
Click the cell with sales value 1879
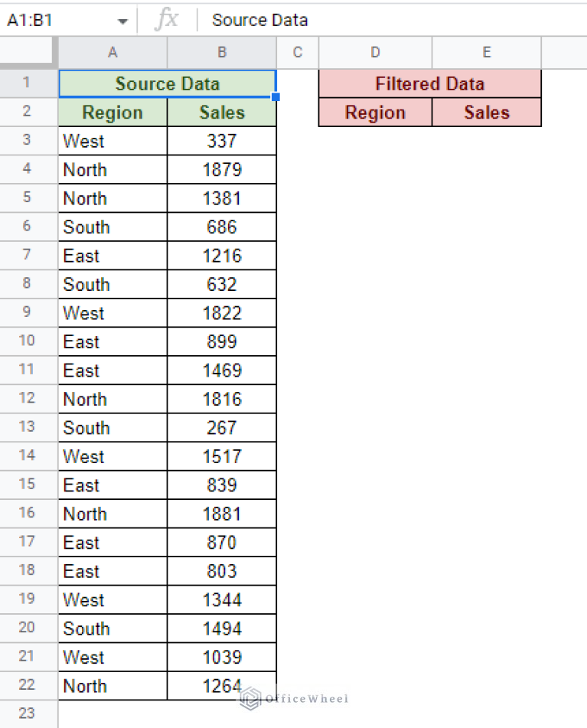221,169
